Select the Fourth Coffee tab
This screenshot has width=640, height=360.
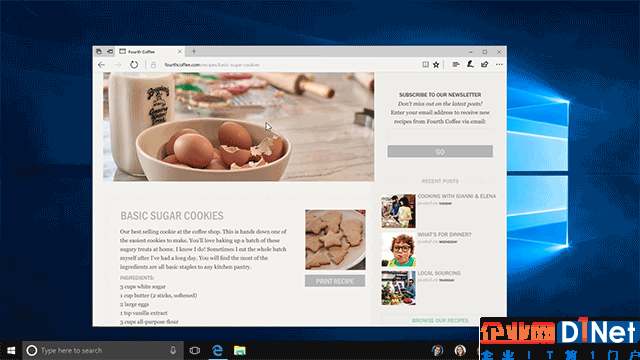[150, 51]
